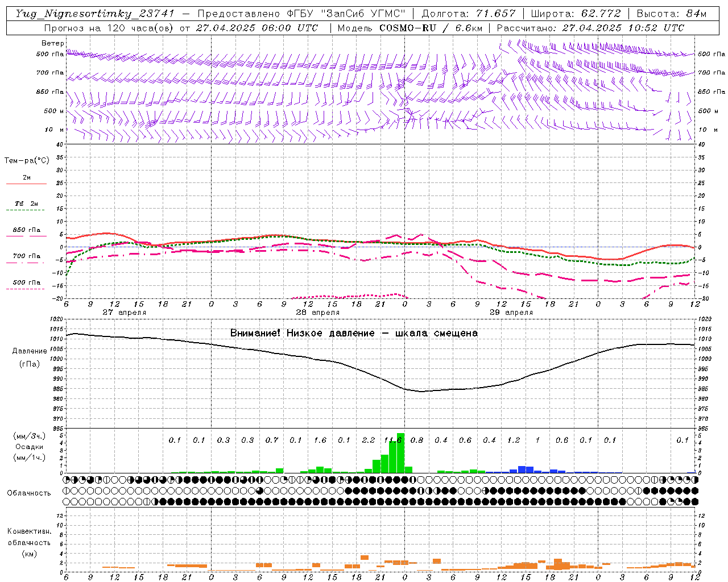Click the tallest blue snowfall bar

pos(522,469)
